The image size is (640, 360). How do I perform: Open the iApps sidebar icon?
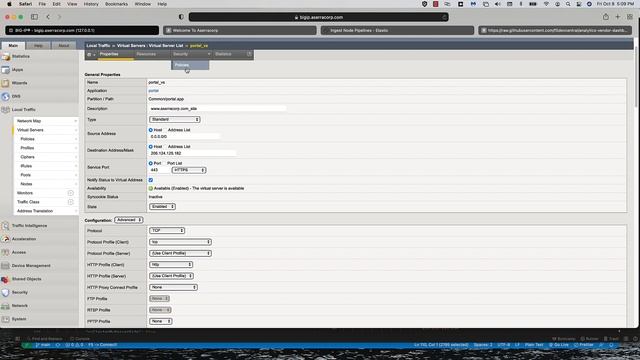point(6,70)
